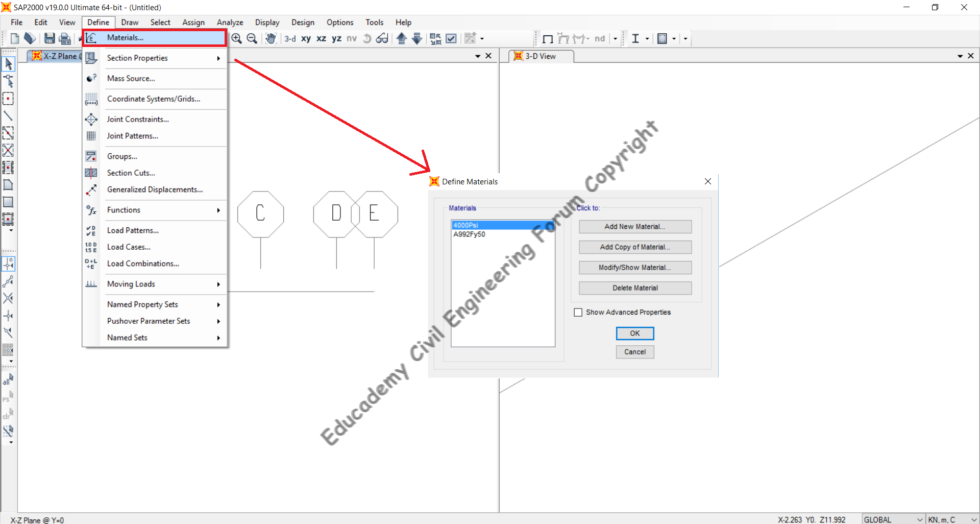
Task: Open 3-D View window list dropdown arrow
Action: [960, 56]
